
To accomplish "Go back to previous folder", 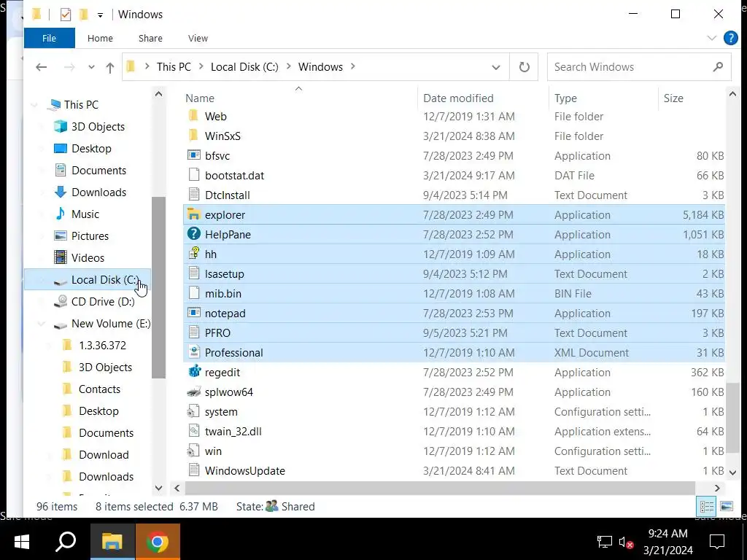I will [42, 67].
